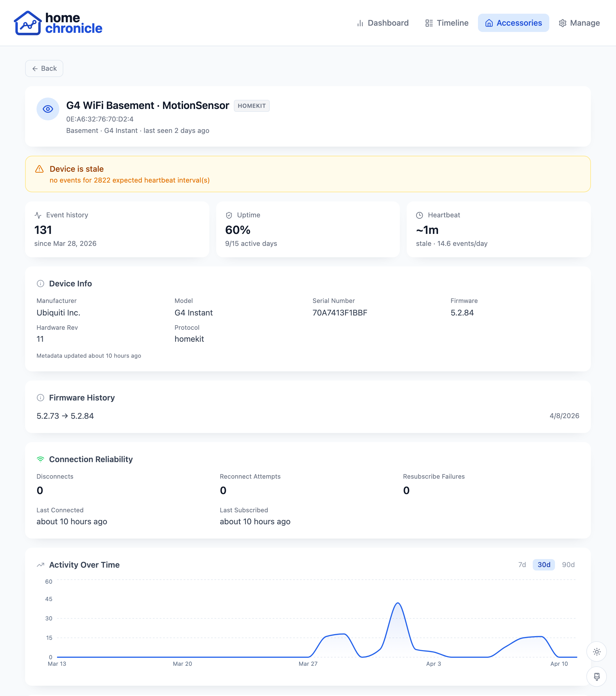Screen dimensions: 616x696
Task: Click the eye icon beside the sensor name
Action: pyautogui.click(x=48, y=109)
